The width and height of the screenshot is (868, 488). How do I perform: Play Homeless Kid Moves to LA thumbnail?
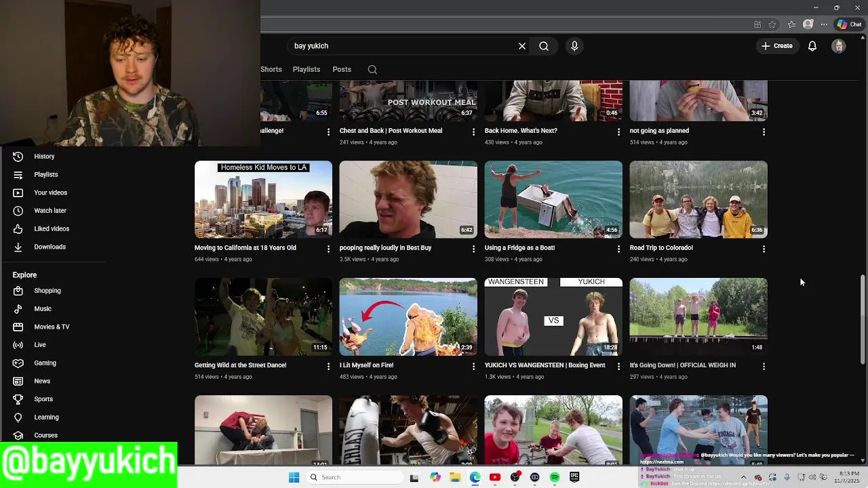tap(263, 199)
